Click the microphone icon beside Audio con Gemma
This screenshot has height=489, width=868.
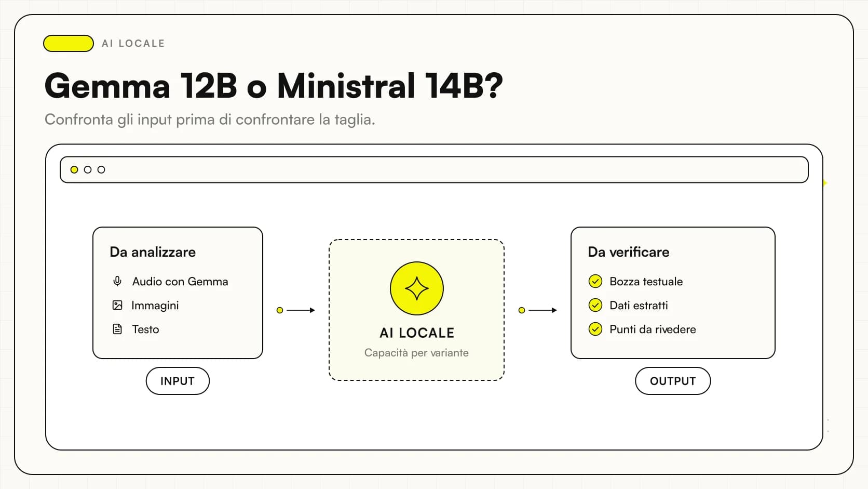point(117,281)
